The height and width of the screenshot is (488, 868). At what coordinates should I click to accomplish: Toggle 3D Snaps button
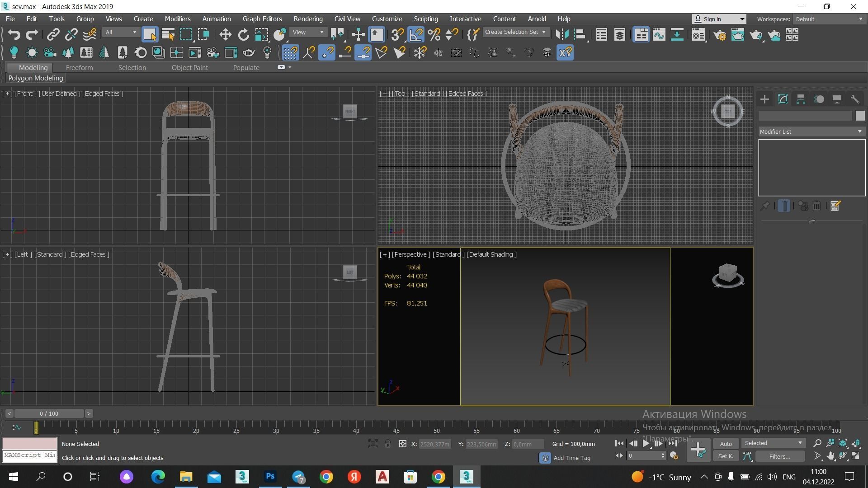397,35
